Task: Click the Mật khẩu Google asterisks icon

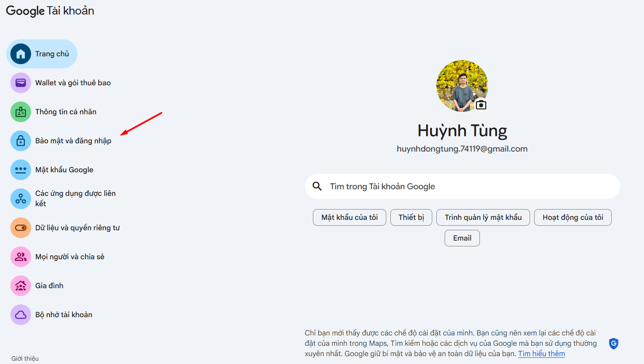Action: pos(21,170)
